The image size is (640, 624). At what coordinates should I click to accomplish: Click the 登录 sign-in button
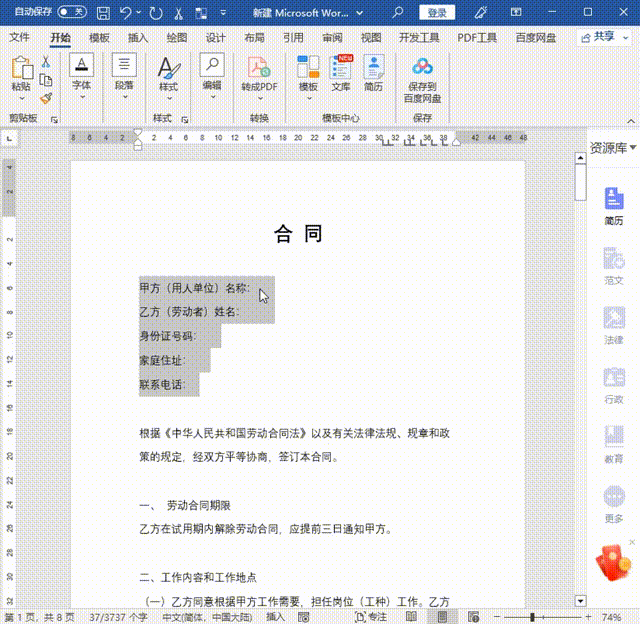click(437, 13)
